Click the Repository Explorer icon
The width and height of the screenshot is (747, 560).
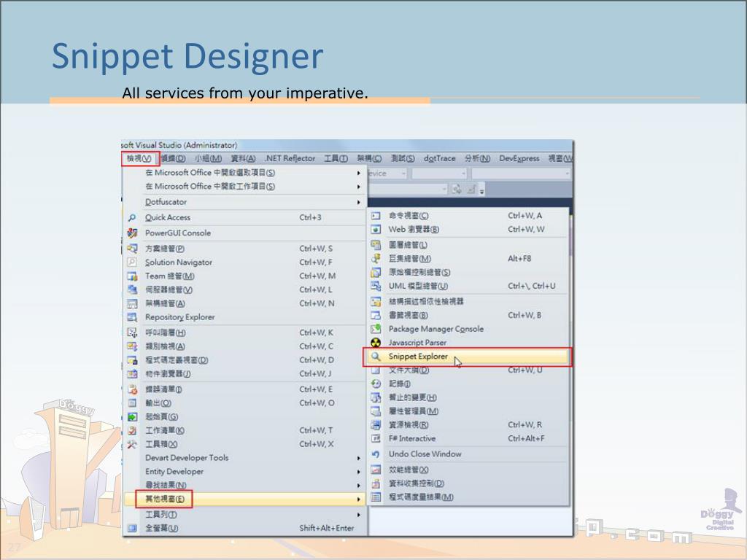132,317
